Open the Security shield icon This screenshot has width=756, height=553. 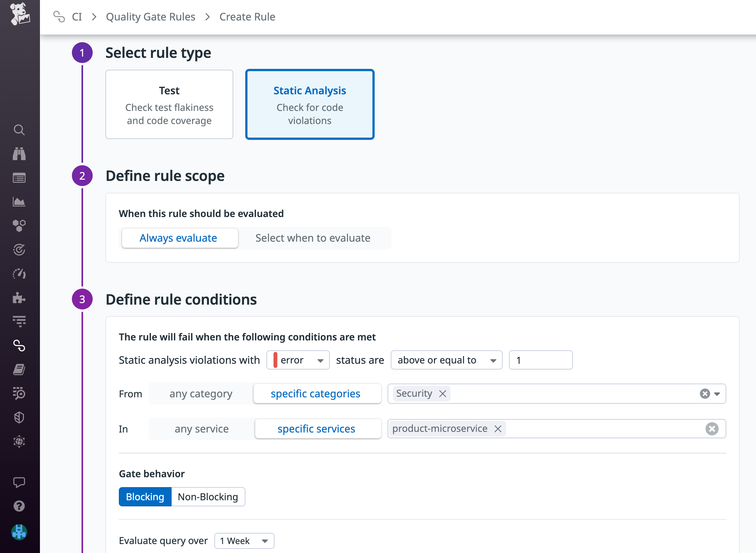point(19,417)
